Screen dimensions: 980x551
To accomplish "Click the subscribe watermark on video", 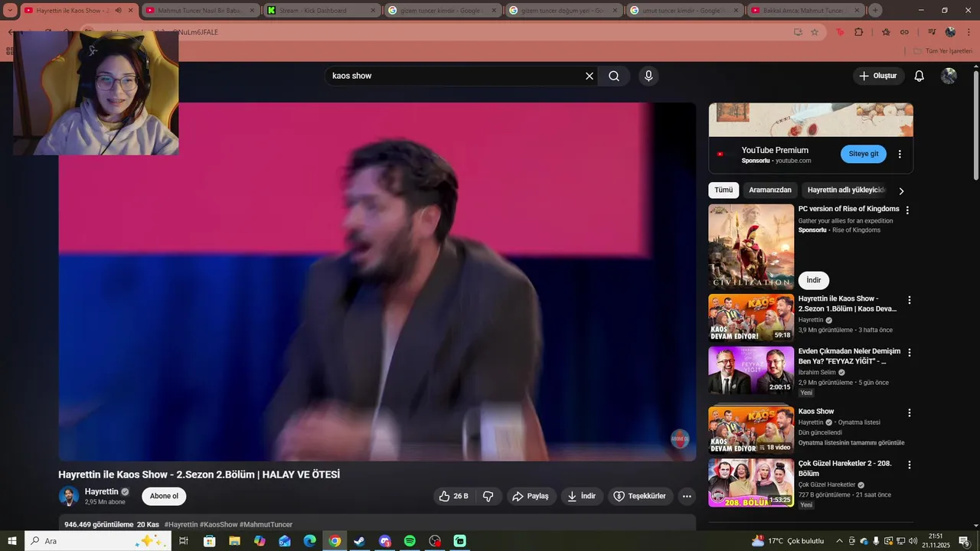I will point(680,439).
